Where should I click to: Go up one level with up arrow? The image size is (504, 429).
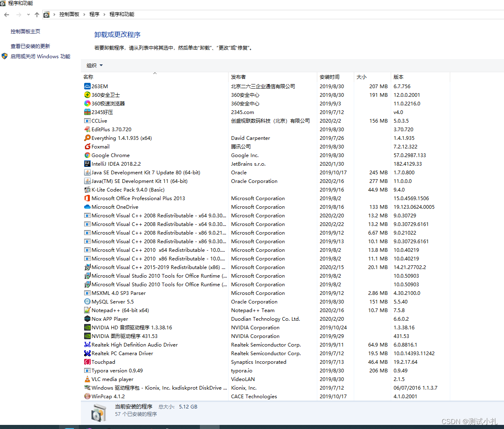click(37, 14)
